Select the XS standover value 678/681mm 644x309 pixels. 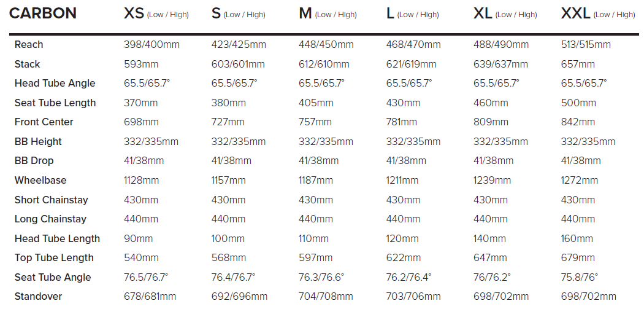tap(151, 297)
